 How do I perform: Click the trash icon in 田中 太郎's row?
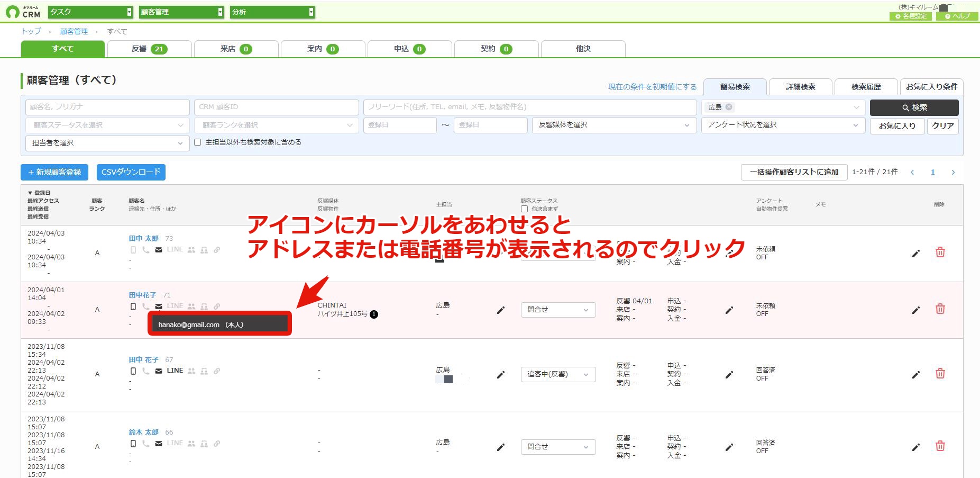(x=940, y=252)
